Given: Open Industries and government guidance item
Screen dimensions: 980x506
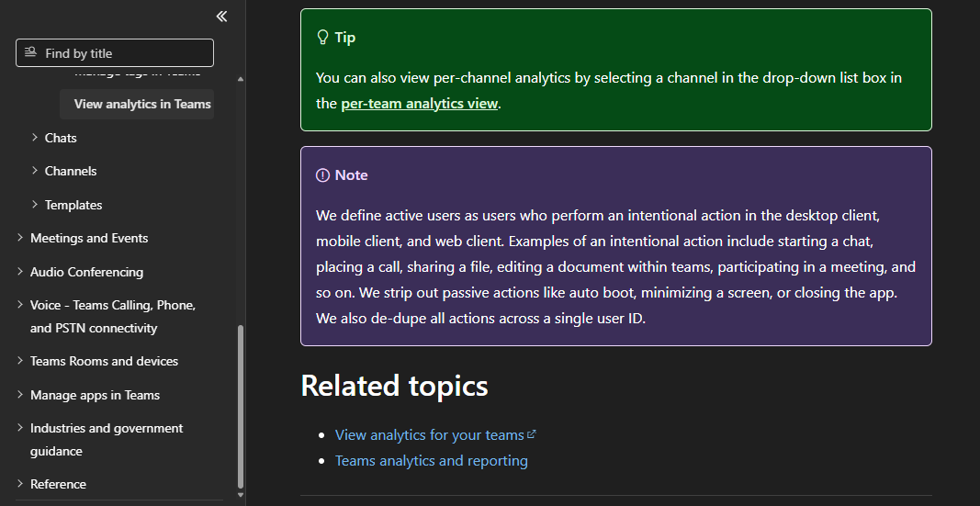Looking at the screenshot, I should (x=107, y=440).
